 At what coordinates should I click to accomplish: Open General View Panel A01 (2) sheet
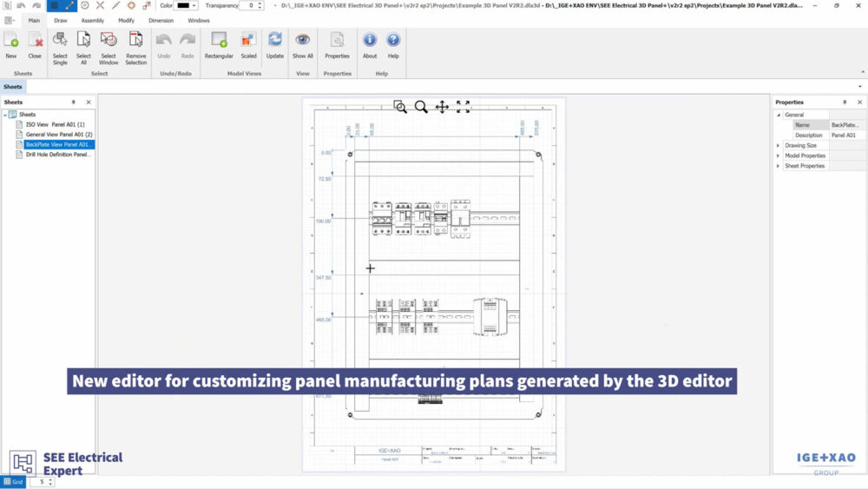(x=59, y=135)
